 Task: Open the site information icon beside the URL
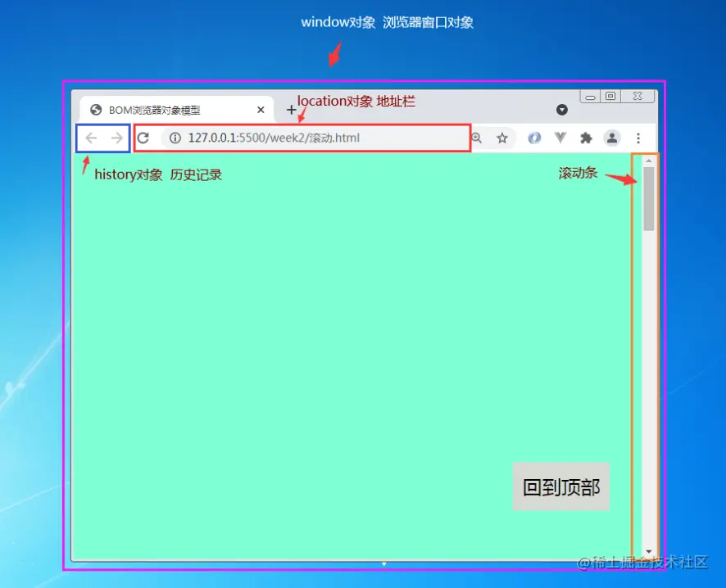click(175, 138)
